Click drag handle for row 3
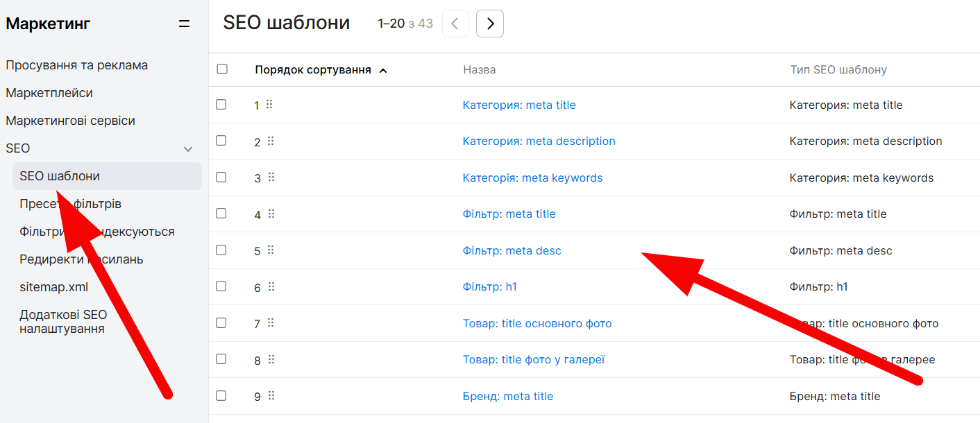 (271, 178)
